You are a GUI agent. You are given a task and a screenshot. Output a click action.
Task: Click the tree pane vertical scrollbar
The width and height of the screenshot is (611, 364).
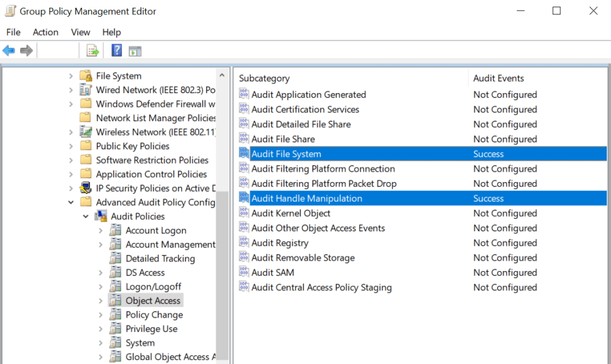[222, 269]
